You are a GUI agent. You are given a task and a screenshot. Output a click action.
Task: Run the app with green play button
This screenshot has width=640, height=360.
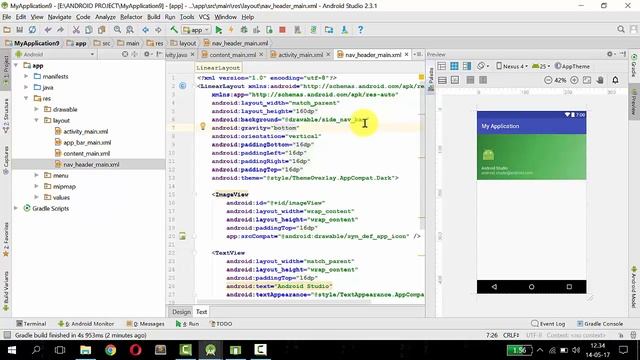(x=219, y=30)
